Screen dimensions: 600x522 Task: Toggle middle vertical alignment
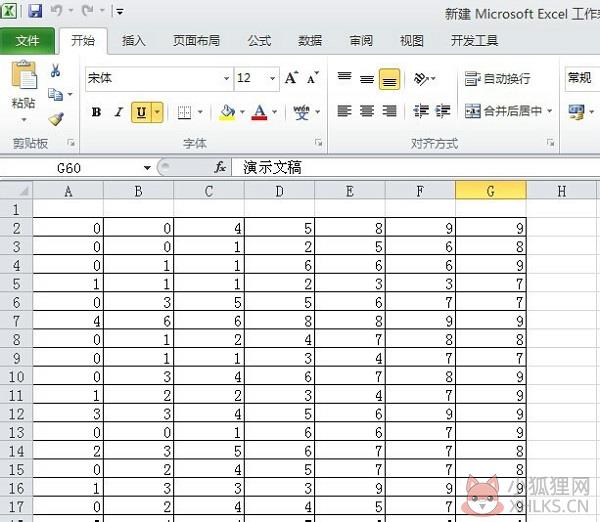(x=367, y=78)
